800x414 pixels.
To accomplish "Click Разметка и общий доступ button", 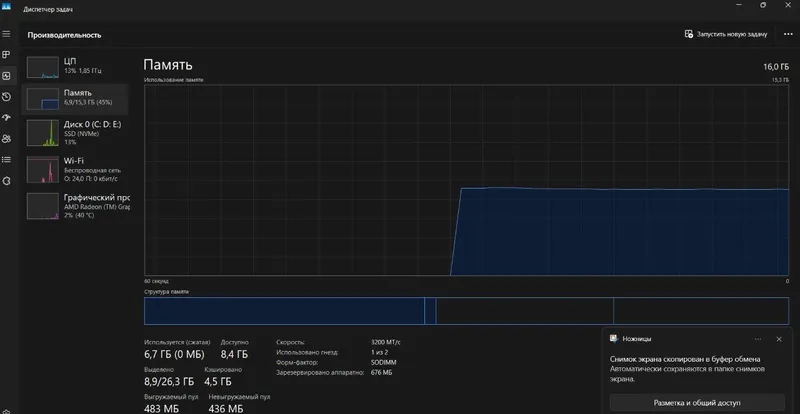I will pyautogui.click(x=697, y=403).
